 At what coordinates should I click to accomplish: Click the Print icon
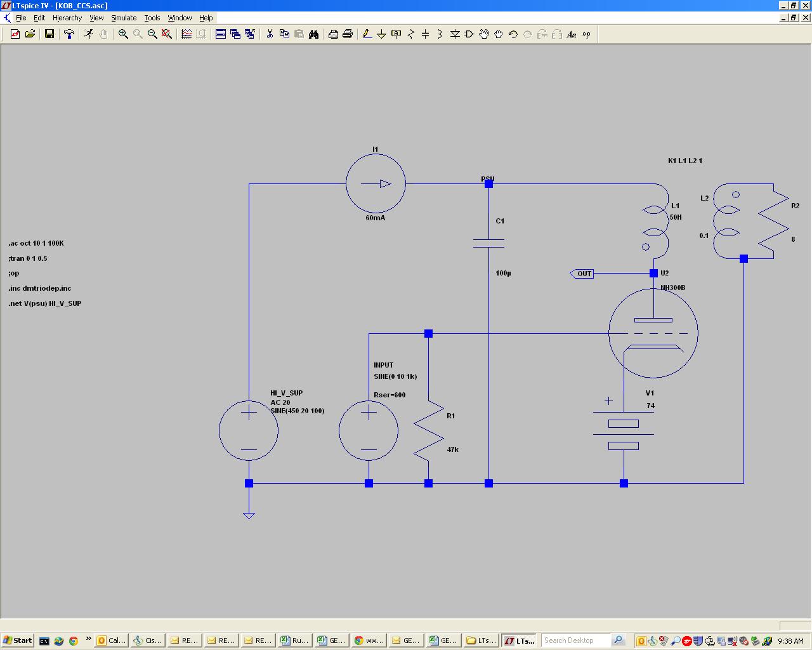[x=348, y=34]
